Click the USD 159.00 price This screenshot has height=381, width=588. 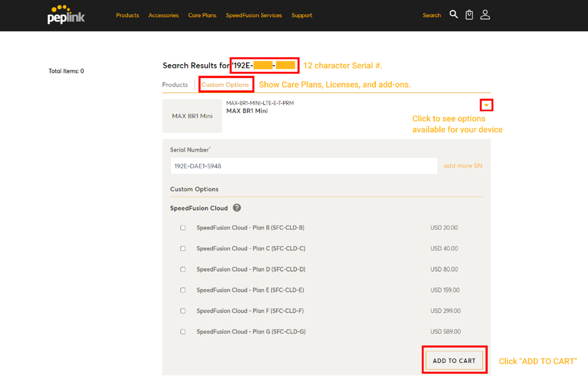(x=445, y=290)
